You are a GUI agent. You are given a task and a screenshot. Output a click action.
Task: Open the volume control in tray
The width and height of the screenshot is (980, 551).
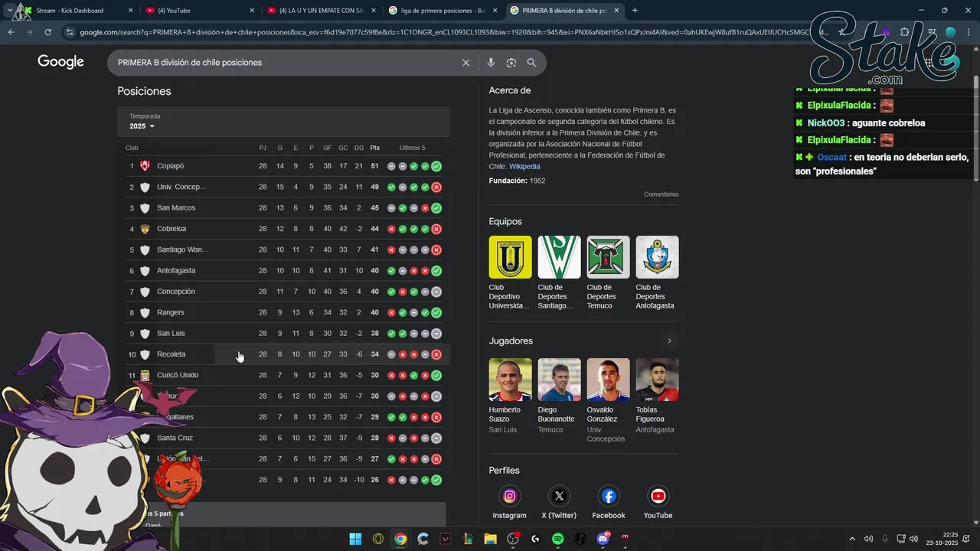[x=913, y=539]
